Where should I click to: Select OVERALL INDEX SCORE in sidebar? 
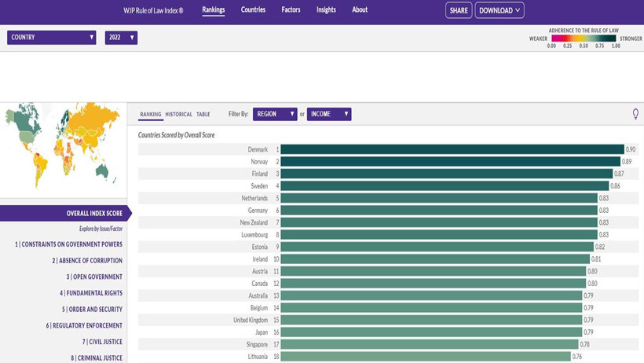(x=64, y=214)
